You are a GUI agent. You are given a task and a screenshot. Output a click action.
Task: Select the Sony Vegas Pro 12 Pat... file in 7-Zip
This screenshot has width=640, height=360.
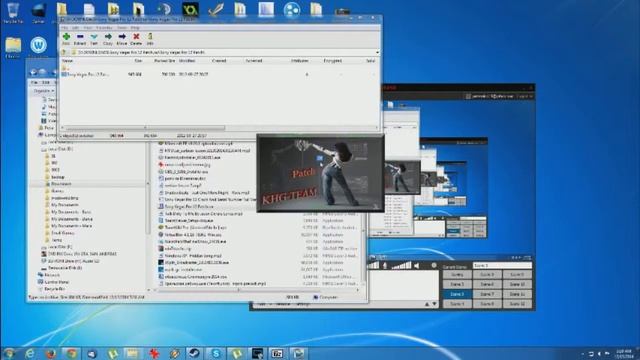pyautogui.click(x=85, y=74)
